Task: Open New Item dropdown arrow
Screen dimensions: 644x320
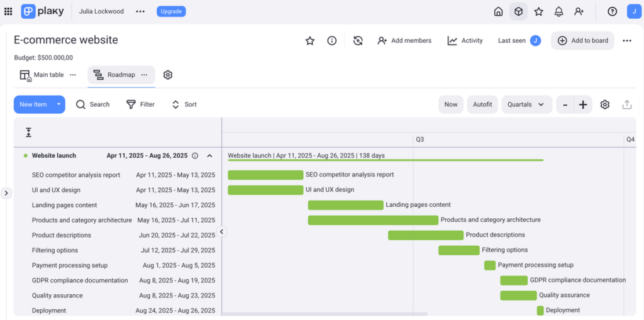Action: pyautogui.click(x=58, y=104)
